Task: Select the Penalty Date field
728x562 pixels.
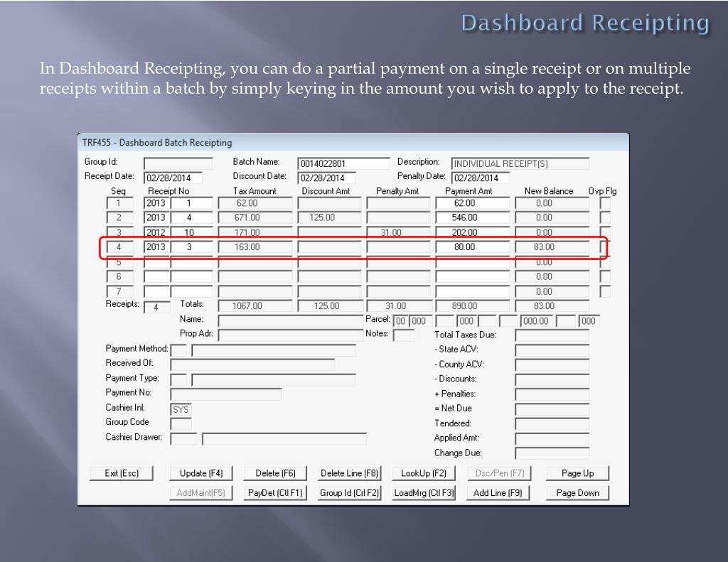Action: coord(481,178)
